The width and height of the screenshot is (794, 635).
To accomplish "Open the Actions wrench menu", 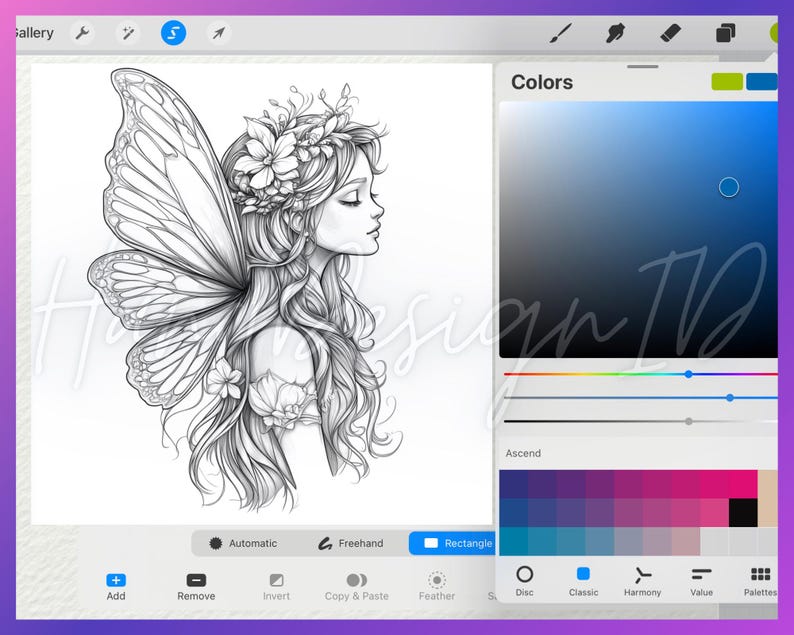I will click(x=82, y=33).
